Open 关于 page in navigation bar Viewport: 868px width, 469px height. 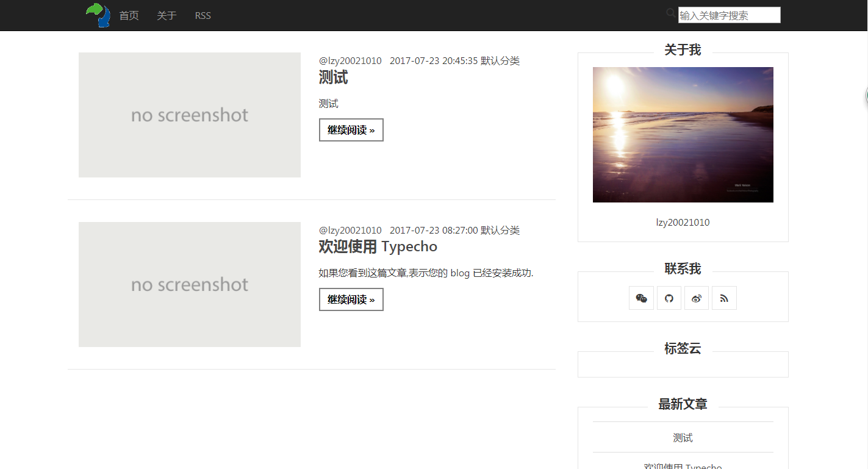(x=167, y=16)
